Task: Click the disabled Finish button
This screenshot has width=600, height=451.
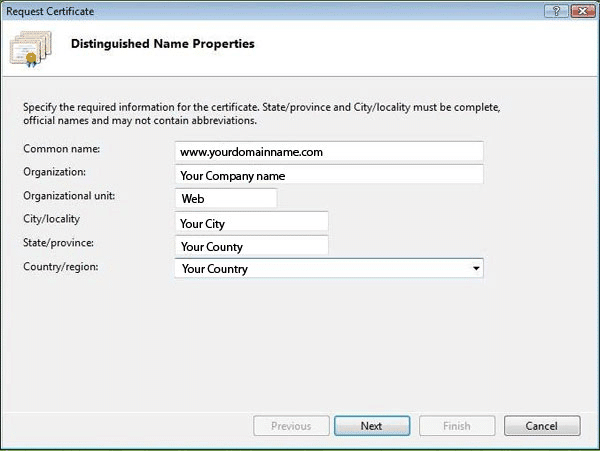Action: (457, 426)
